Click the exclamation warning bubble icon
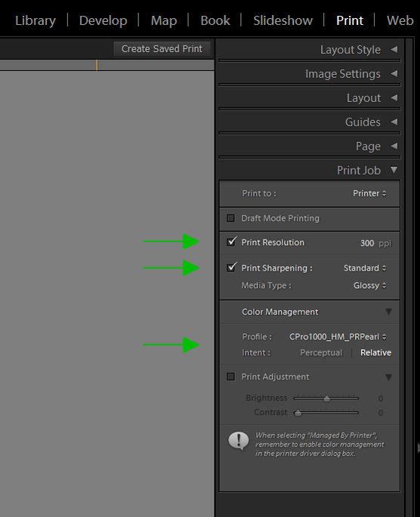Image resolution: width=420 pixels, height=517 pixels. [239, 441]
